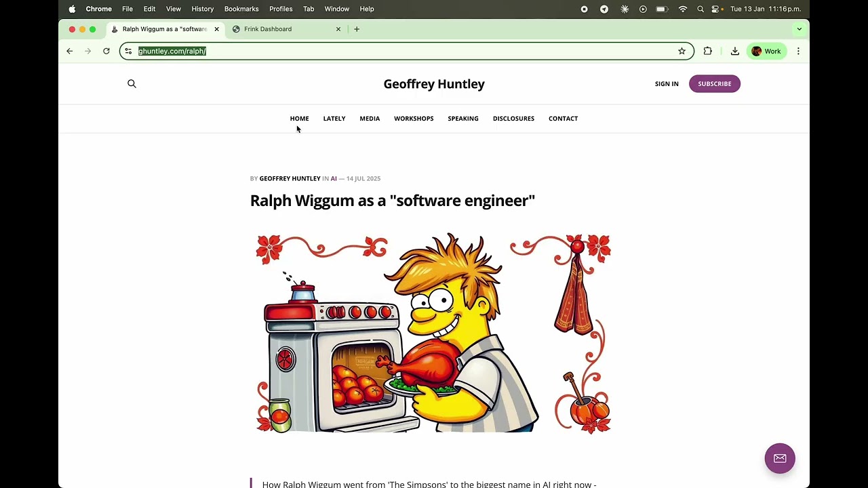This screenshot has width=868, height=488.
Task: Expand the tab search dropdown arrow
Action: pos(799,29)
